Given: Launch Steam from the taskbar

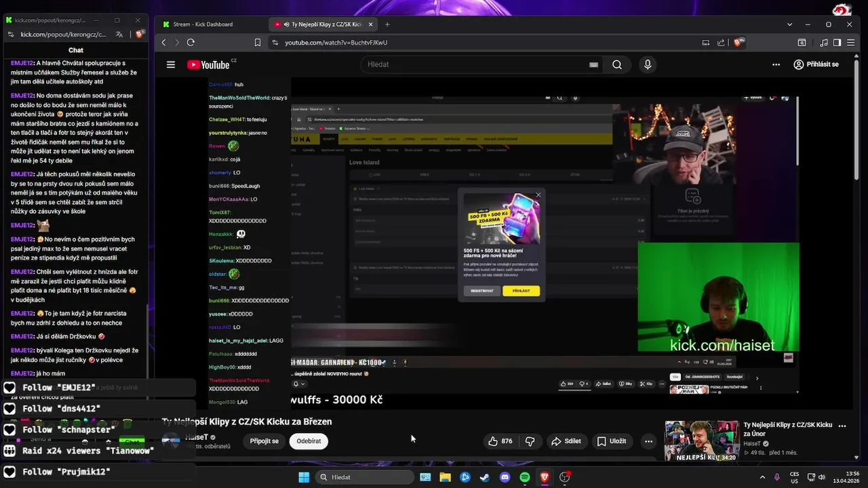Looking at the screenshot, I should (x=485, y=477).
